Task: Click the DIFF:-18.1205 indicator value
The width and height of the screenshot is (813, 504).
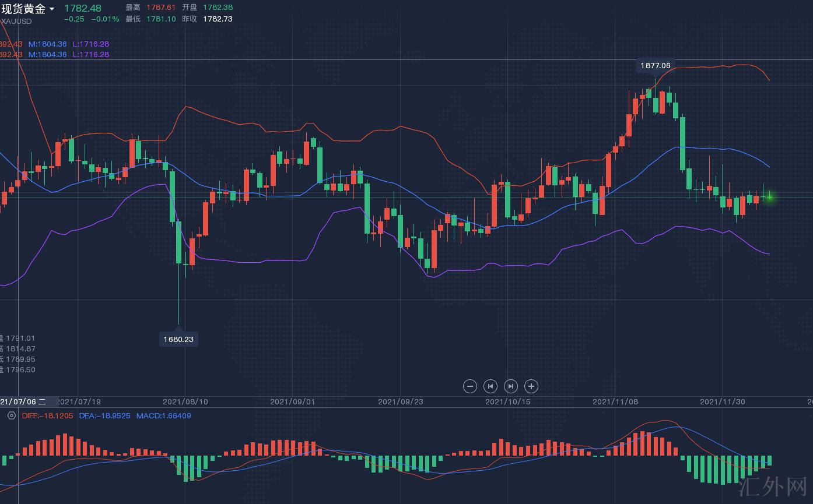Action: 48,415
